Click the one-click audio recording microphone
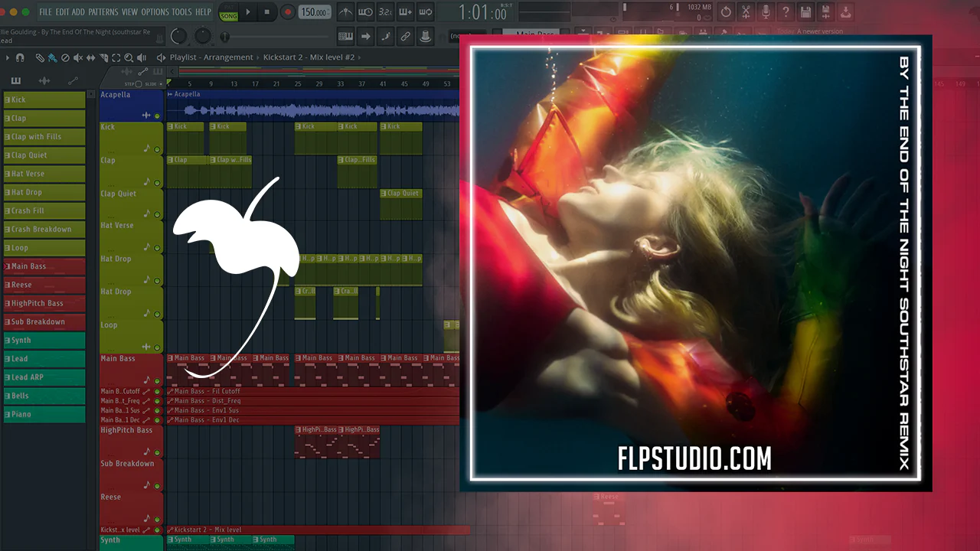 coord(766,12)
